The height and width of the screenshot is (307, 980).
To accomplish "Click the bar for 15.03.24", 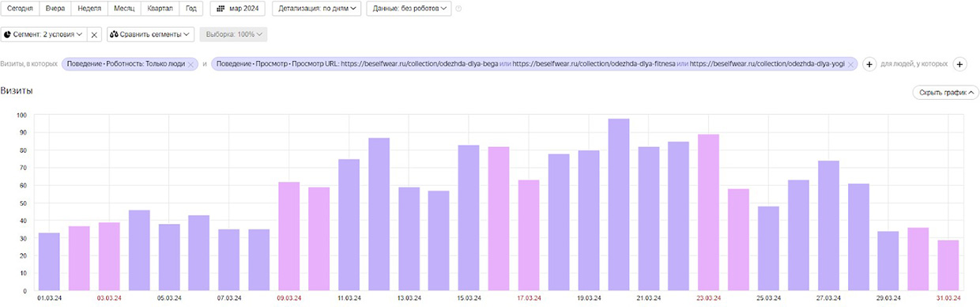I will tap(469, 218).
